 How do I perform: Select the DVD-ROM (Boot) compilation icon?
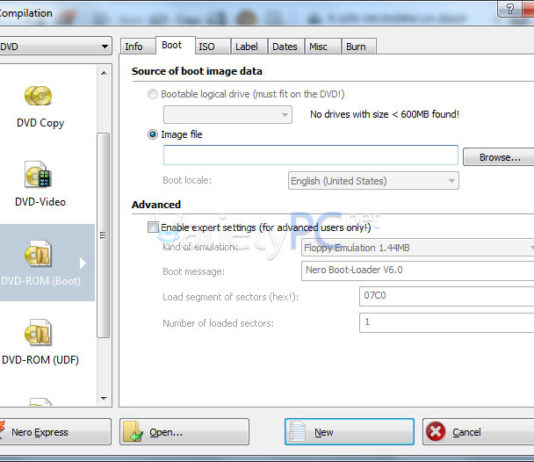38,254
